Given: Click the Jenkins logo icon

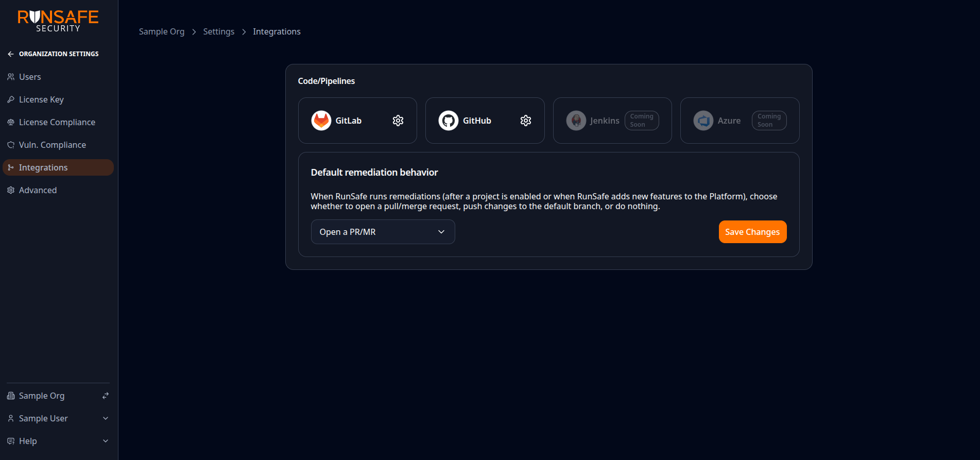Looking at the screenshot, I should 576,121.
